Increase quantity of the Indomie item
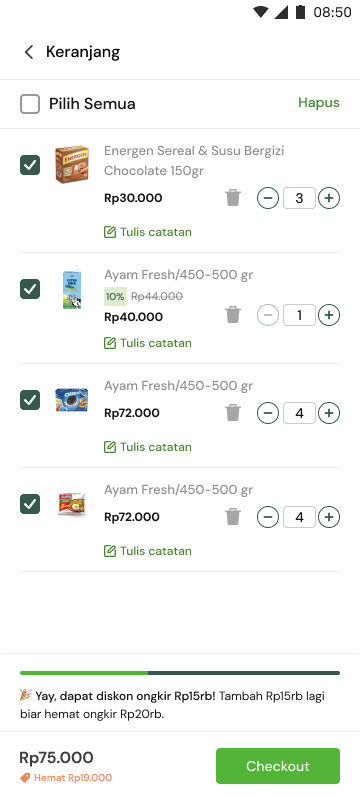This screenshot has height=800, width=360. [x=329, y=517]
